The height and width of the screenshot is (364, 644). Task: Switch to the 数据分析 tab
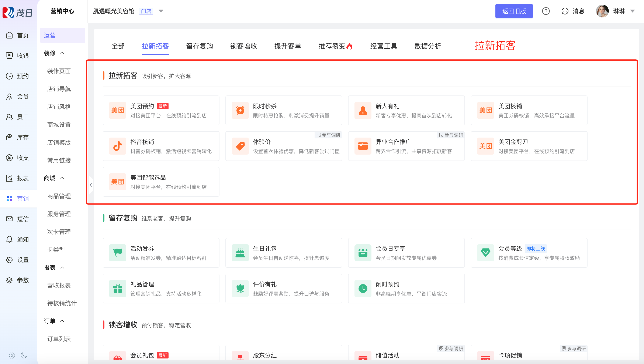427,46
